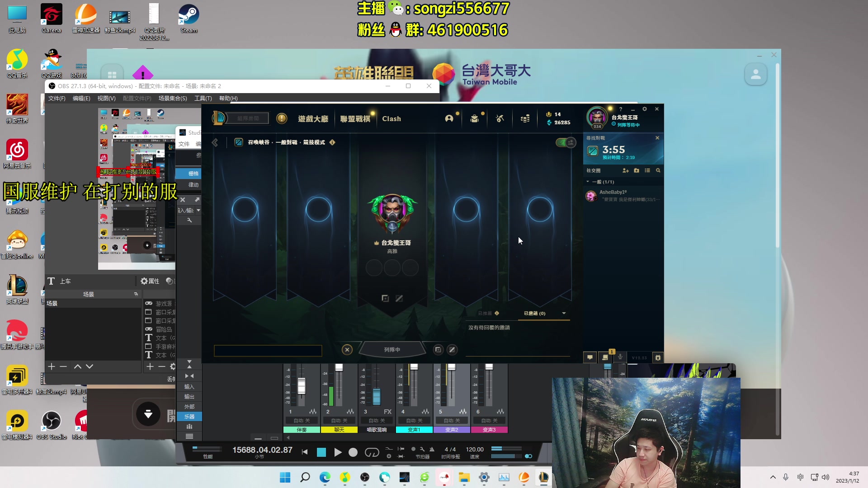868x488 pixels.
Task: Toggle automation on channel 6 变声3
Action: (x=489, y=421)
